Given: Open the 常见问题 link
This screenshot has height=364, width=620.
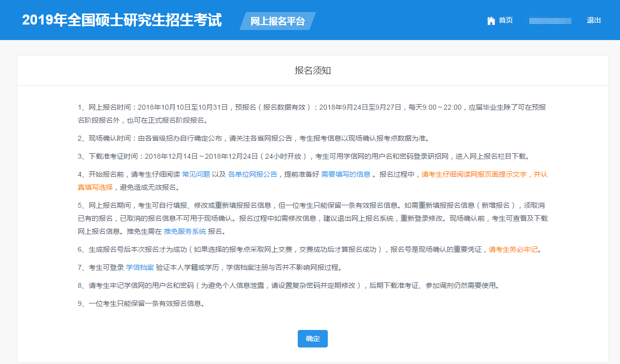Looking at the screenshot, I should click(195, 174).
